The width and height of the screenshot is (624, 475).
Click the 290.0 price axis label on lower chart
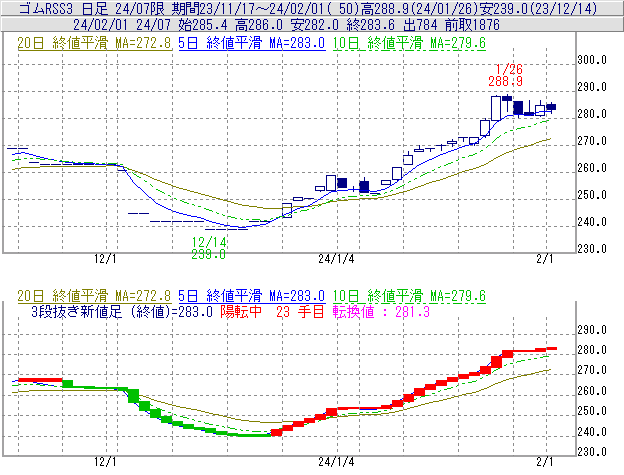point(592,330)
